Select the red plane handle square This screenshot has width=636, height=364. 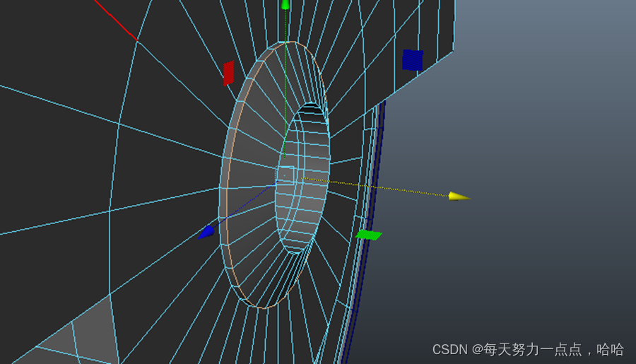[229, 74]
